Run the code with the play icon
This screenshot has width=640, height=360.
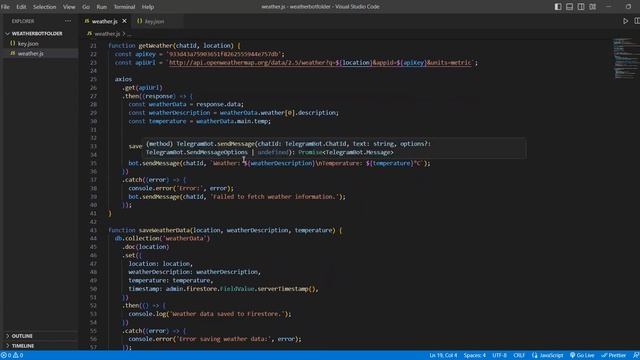coord(625,21)
